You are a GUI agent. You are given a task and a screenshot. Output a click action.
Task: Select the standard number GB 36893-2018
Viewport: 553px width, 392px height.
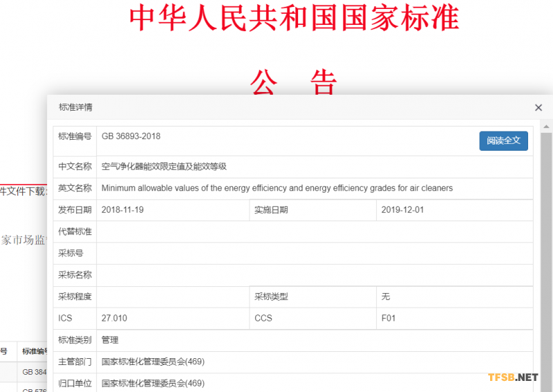click(131, 137)
